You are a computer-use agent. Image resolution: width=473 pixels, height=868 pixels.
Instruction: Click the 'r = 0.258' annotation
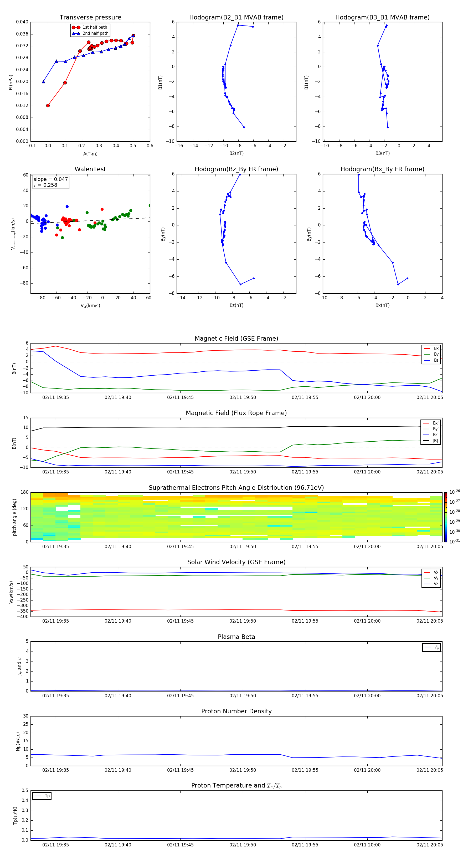pyautogui.click(x=45, y=185)
